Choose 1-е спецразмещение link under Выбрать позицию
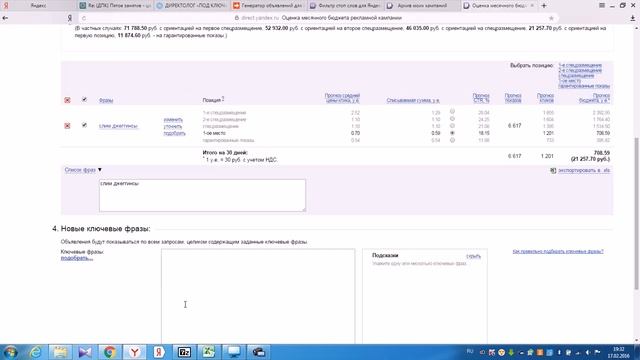640x360 pixels. (x=580, y=65)
